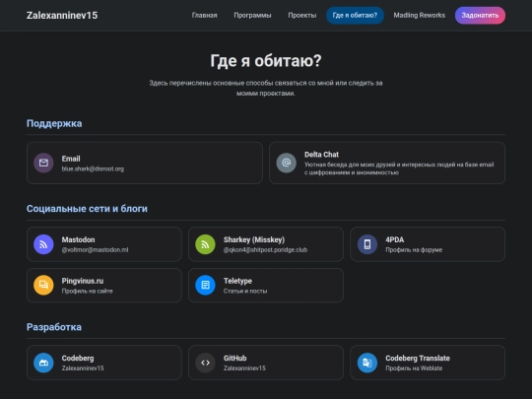Open the GitHub Zalexanninev15 card
The width and height of the screenshot is (532, 399).
tap(266, 363)
